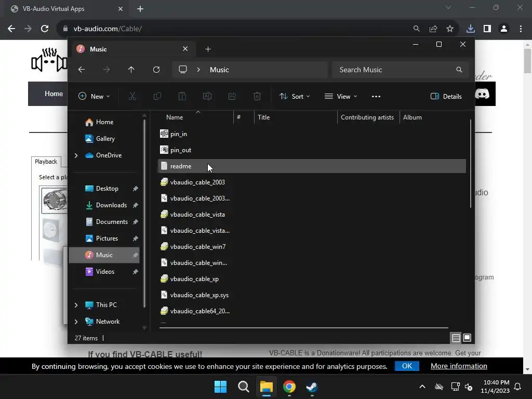Toggle Chrome side panel icon
The height and width of the screenshot is (399, 532).
point(487,29)
